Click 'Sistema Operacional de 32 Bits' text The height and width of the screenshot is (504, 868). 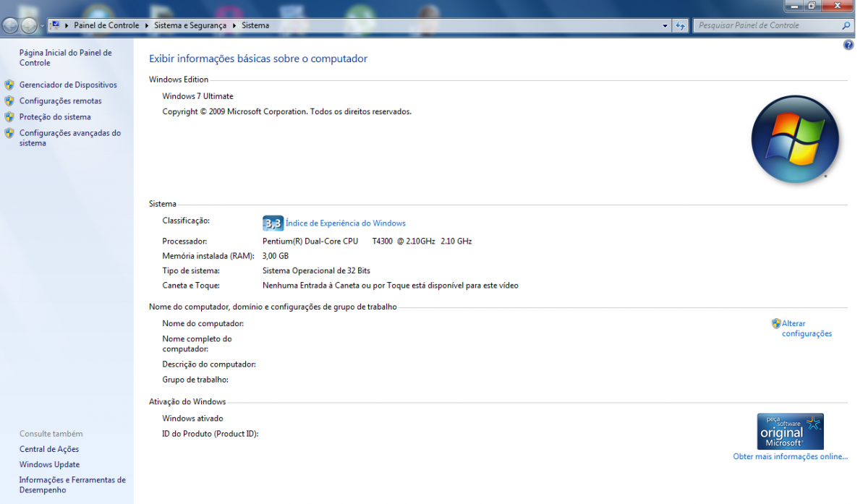[316, 270]
